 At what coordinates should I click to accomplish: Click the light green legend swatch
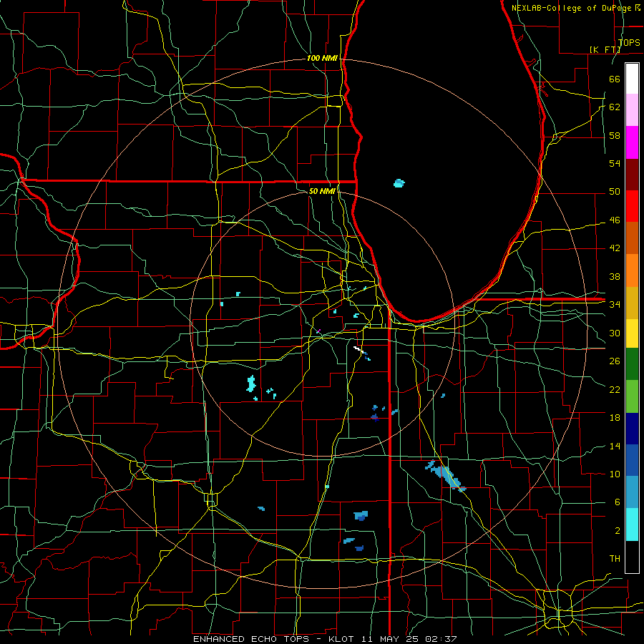[x=632, y=396]
